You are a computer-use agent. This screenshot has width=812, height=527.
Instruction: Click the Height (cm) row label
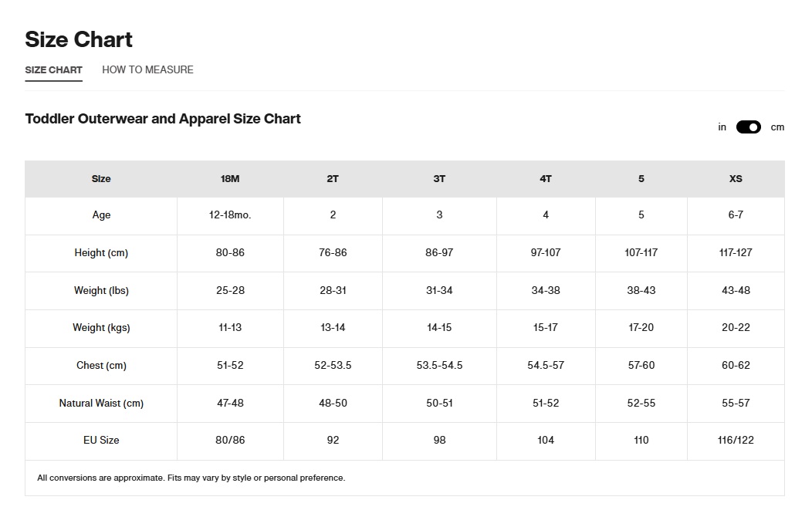click(101, 253)
